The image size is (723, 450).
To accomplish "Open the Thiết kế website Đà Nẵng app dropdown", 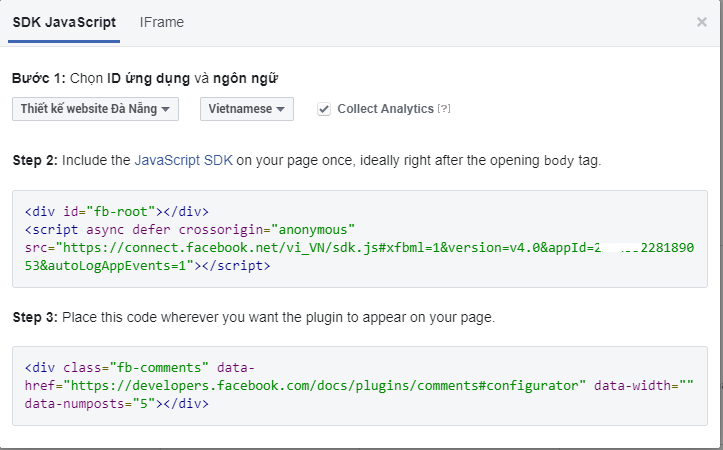I will point(95,109).
